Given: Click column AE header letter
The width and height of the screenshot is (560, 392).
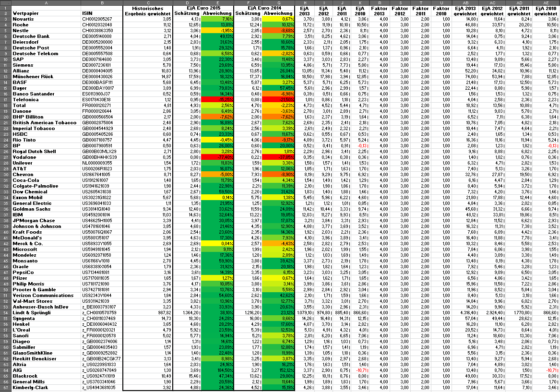Looking at the screenshot, I should [545, 2].
